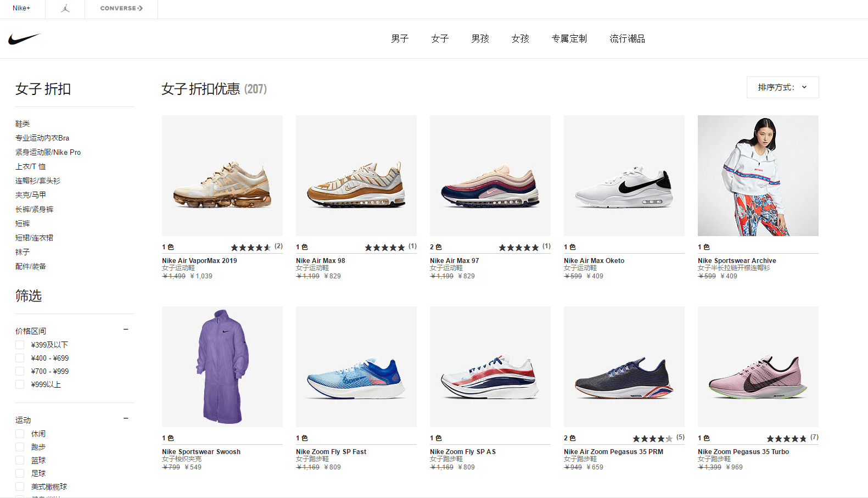
Task: Open the Nike Air Max 98 shoe image
Action: (x=356, y=176)
